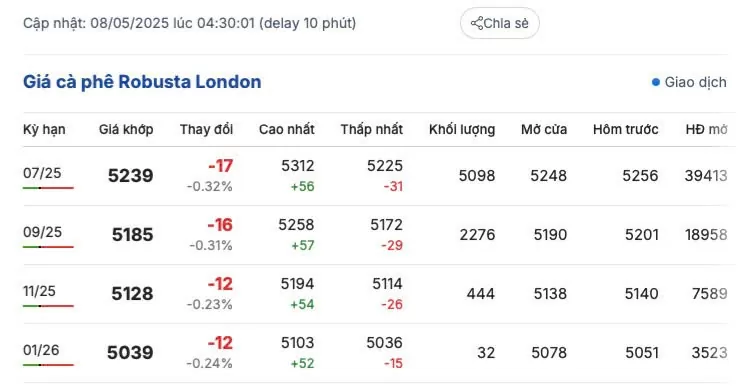Image resolution: width=748 pixels, height=389 pixels.
Task: Sort by the Kỳ hạn column header
Action: click(44, 129)
